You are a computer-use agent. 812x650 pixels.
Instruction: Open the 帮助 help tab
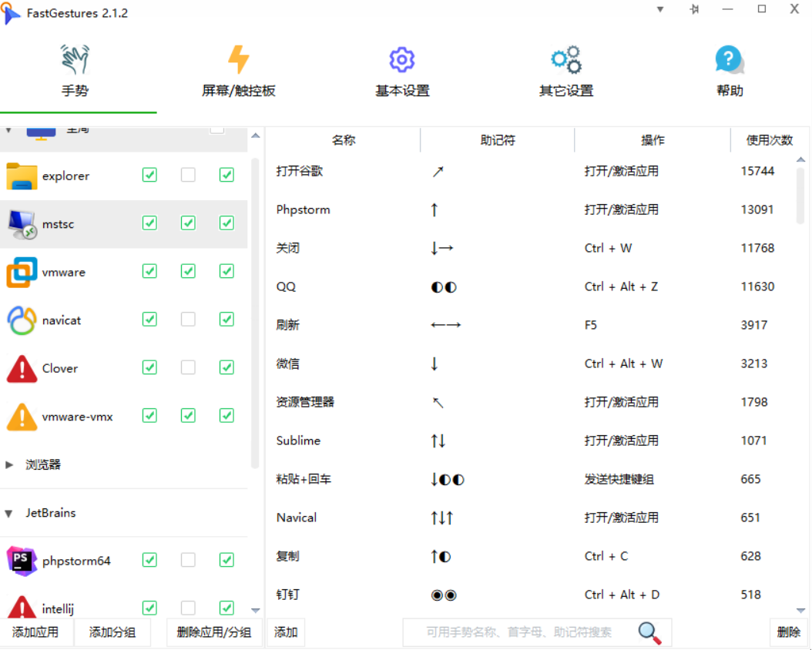tap(730, 72)
